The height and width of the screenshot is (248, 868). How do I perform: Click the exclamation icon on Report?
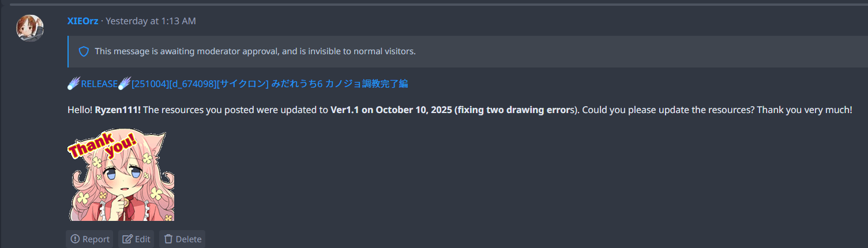tap(75, 239)
